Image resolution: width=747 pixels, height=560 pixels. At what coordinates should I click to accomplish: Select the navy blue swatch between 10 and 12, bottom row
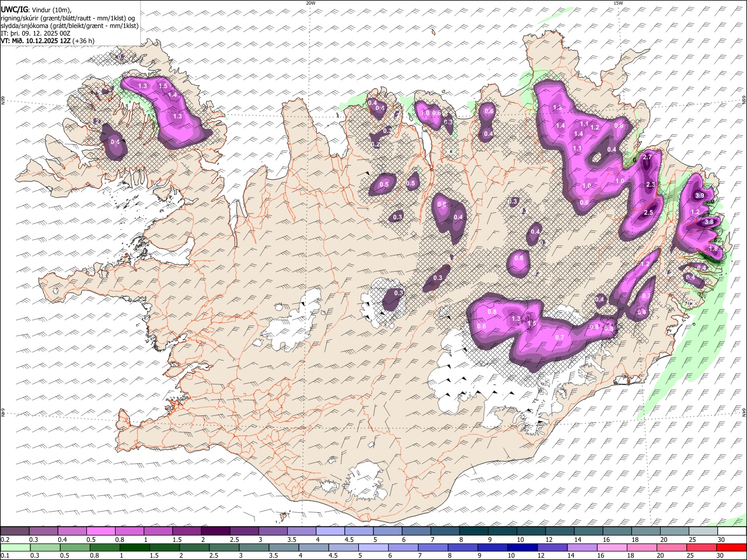pyautogui.click(x=522, y=547)
